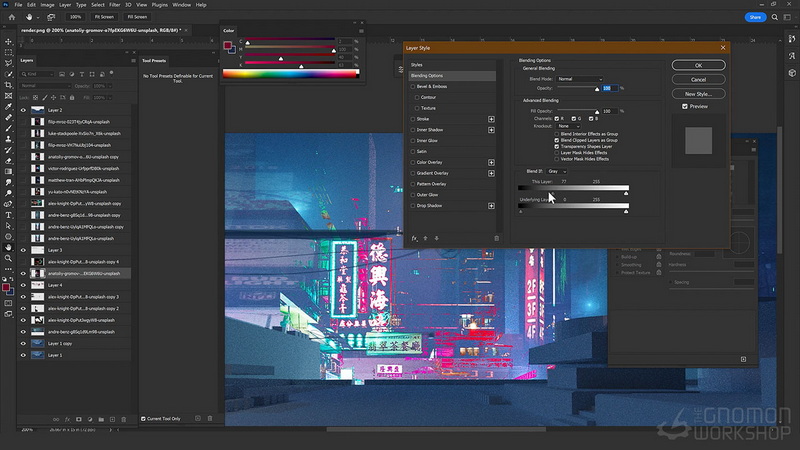Click the Home icon in options bar

(12, 17)
